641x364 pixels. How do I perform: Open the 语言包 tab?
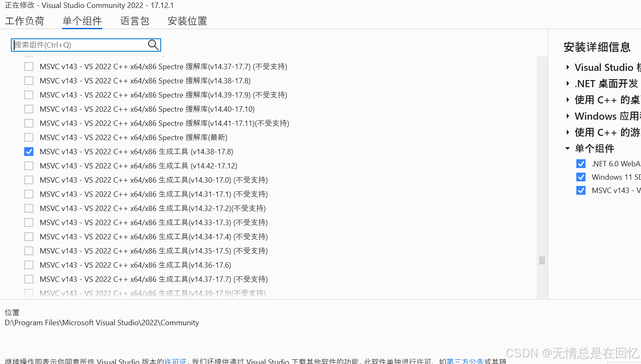pyautogui.click(x=135, y=21)
